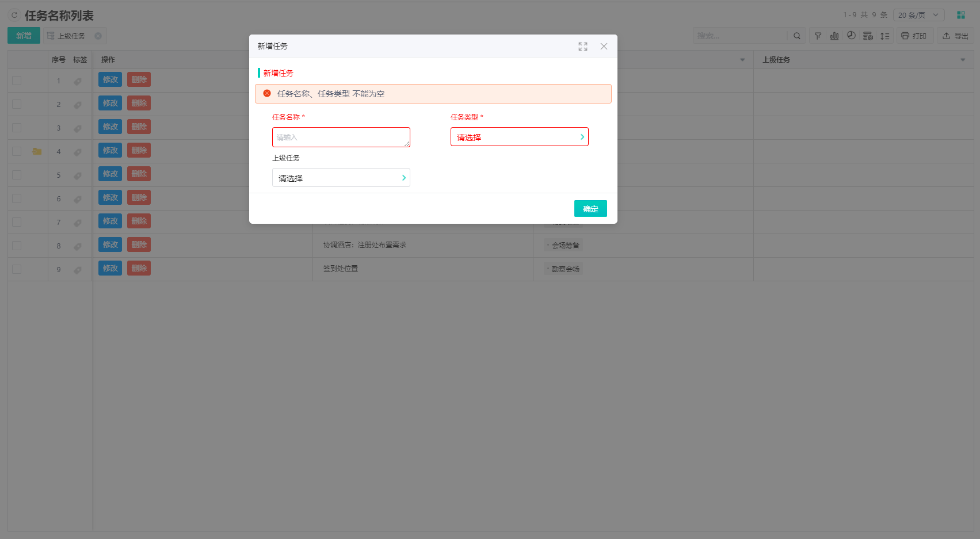Image resolution: width=980 pixels, height=539 pixels.
Task: Click the 会场筹备 tag in row 8
Action: 564,246
